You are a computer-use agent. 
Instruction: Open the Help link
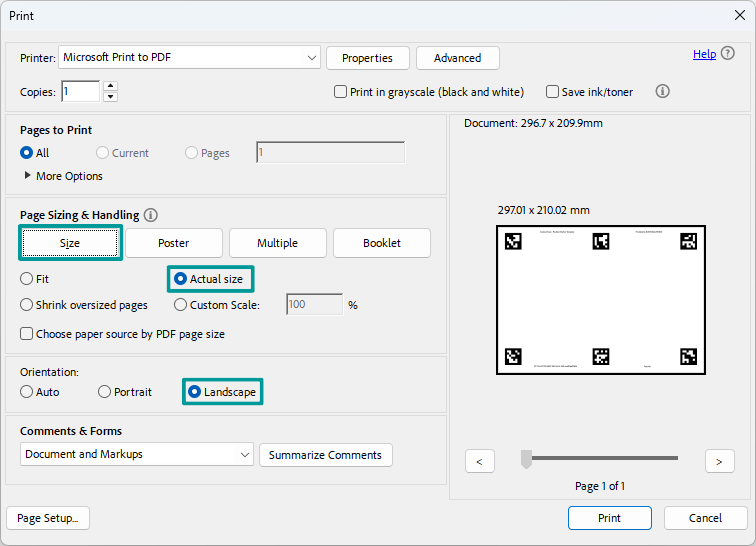[704, 54]
